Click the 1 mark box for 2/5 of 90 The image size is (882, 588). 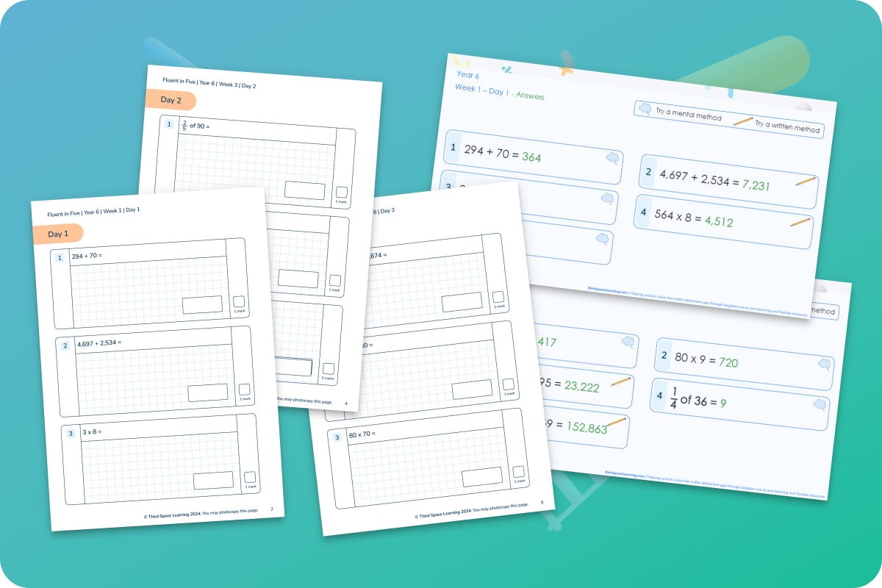pyautogui.click(x=340, y=192)
